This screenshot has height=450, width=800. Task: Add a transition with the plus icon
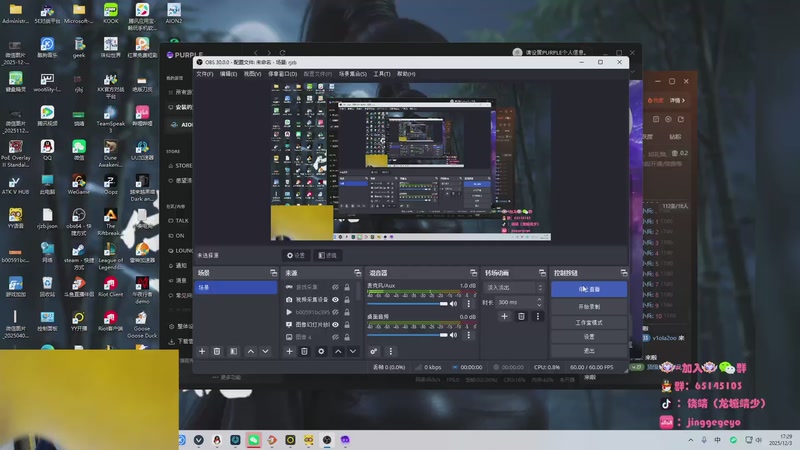tap(504, 316)
